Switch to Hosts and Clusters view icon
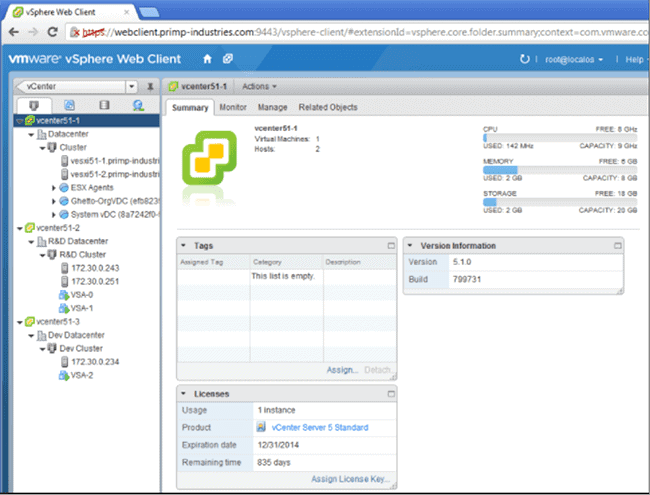The width and height of the screenshot is (650, 495). [34, 105]
